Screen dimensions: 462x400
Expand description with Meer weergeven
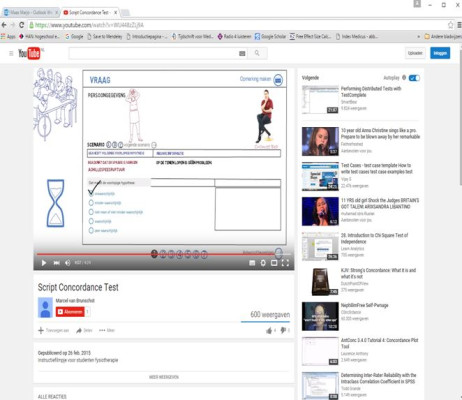pyautogui.click(x=164, y=377)
